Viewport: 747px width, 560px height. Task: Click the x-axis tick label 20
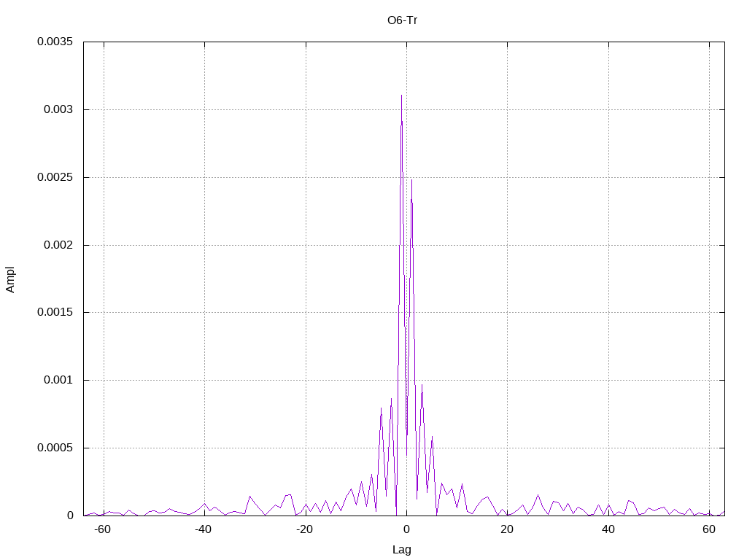pyautogui.click(x=507, y=529)
